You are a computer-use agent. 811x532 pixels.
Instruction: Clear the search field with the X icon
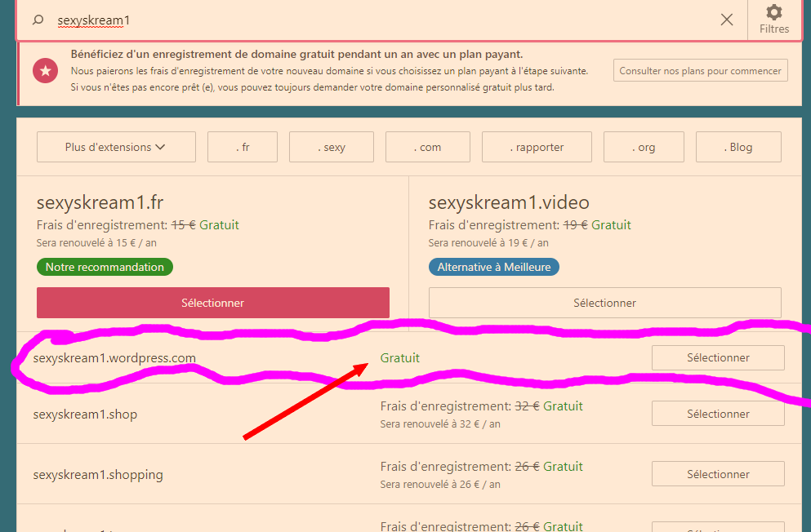coord(727,20)
